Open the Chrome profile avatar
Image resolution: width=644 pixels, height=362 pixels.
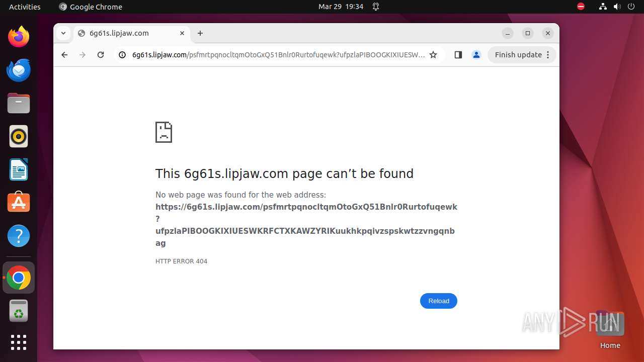pyautogui.click(x=476, y=55)
